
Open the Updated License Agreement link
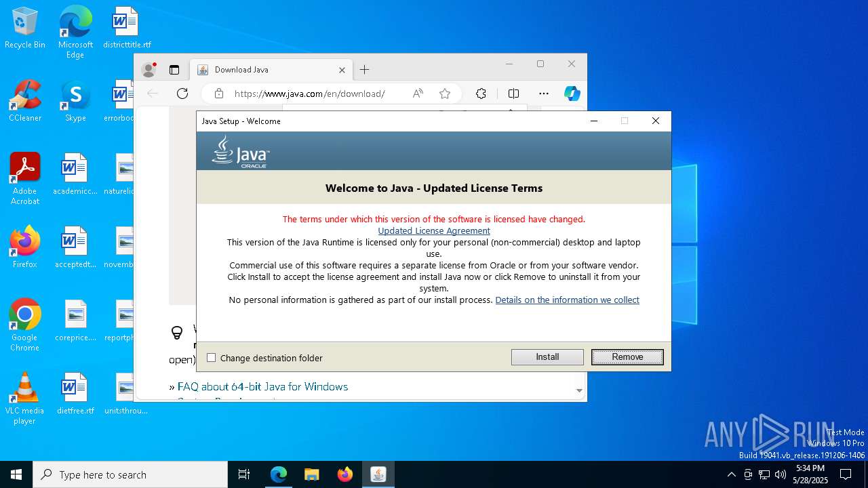434,231
